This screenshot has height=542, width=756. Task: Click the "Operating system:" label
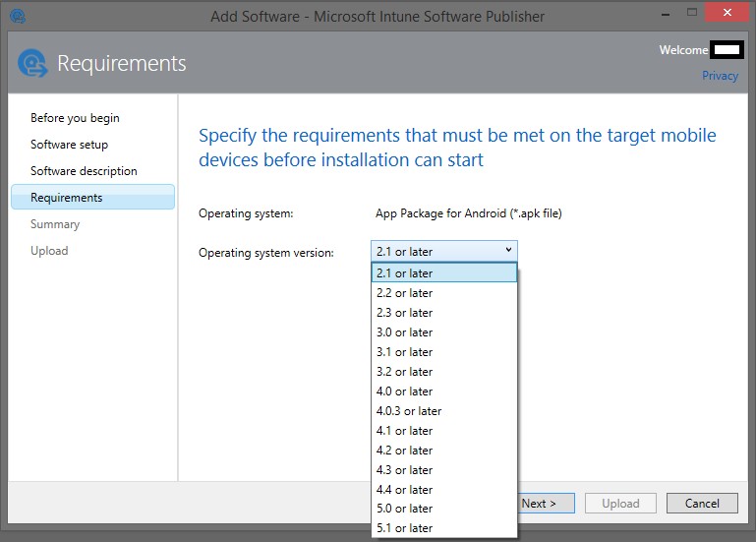tap(246, 213)
